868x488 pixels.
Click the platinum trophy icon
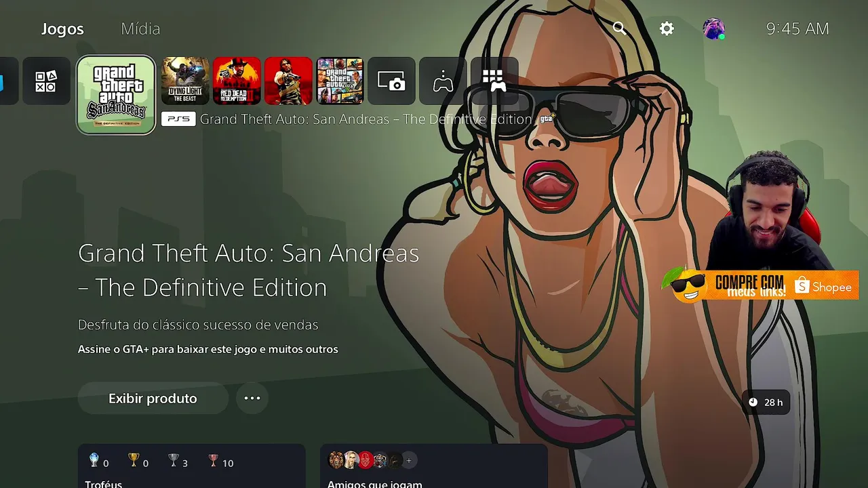click(x=94, y=461)
